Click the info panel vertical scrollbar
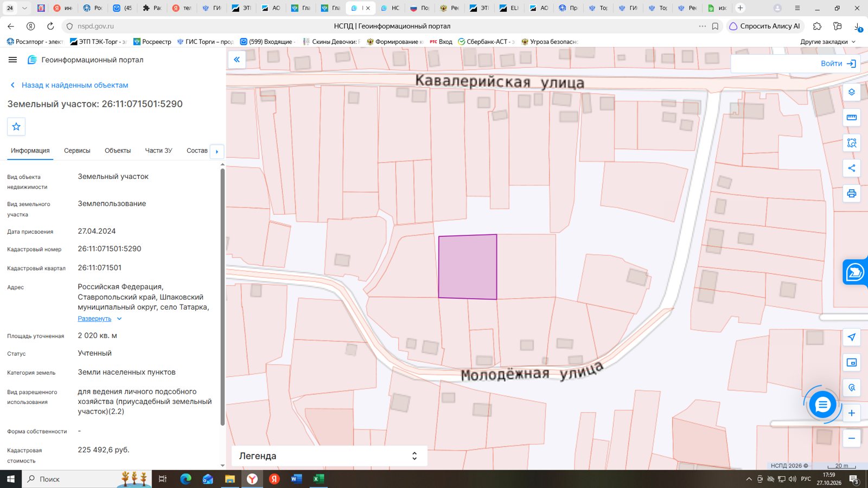Screen dimensions: 868x488 point(222,297)
